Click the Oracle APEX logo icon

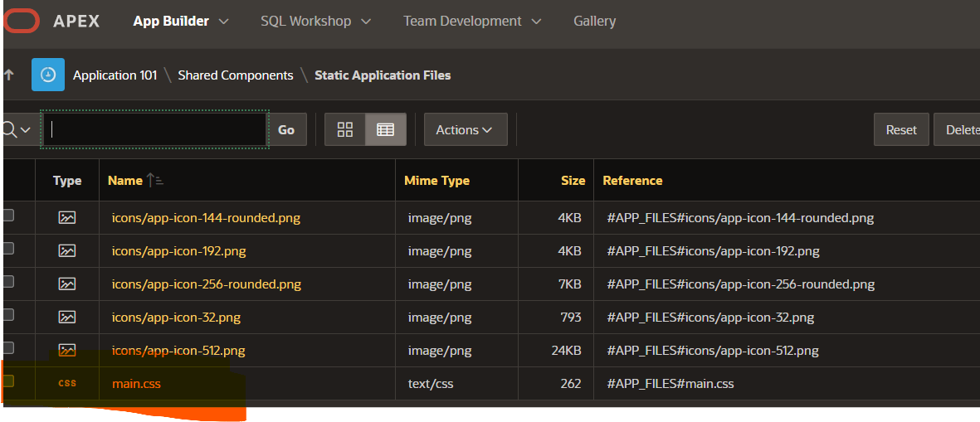[x=21, y=22]
